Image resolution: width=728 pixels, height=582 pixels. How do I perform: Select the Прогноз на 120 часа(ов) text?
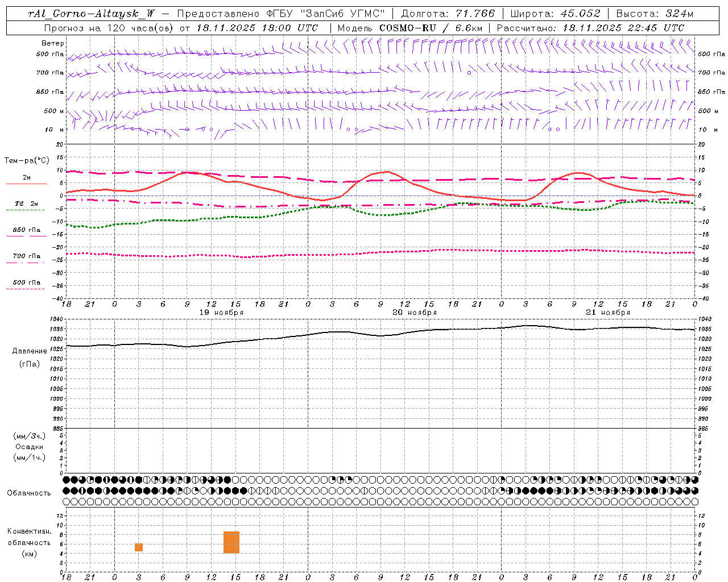pos(110,28)
